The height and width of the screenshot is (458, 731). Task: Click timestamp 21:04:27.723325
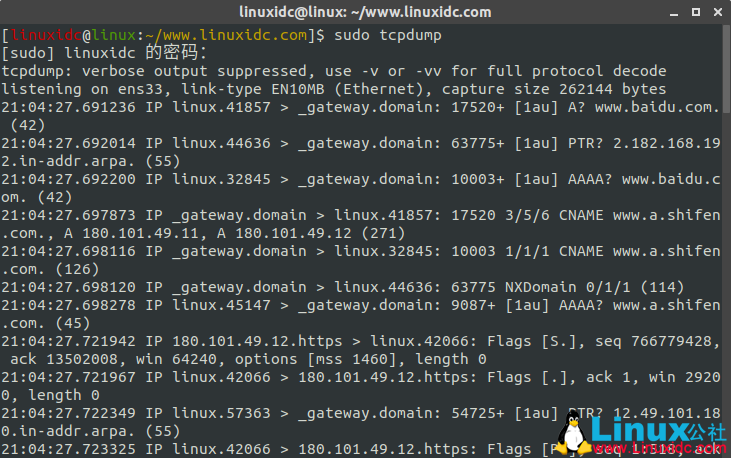(69, 449)
